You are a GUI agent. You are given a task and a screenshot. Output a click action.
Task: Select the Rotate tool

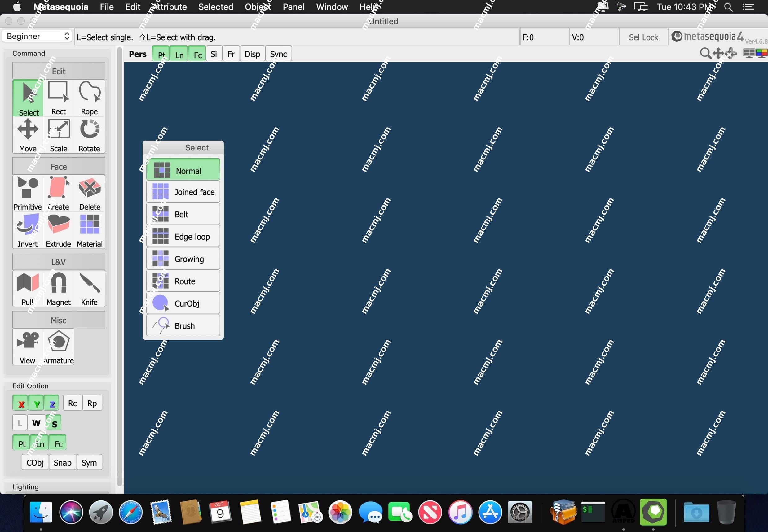[89, 136]
